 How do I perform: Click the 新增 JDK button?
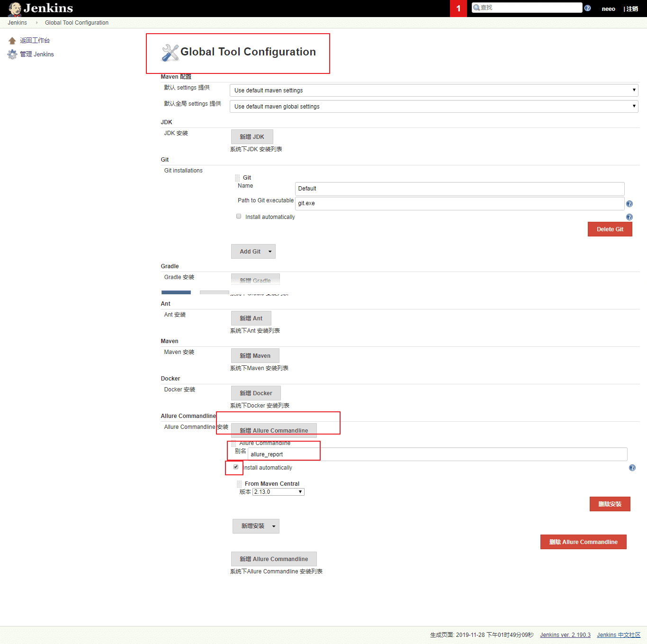tap(252, 137)
